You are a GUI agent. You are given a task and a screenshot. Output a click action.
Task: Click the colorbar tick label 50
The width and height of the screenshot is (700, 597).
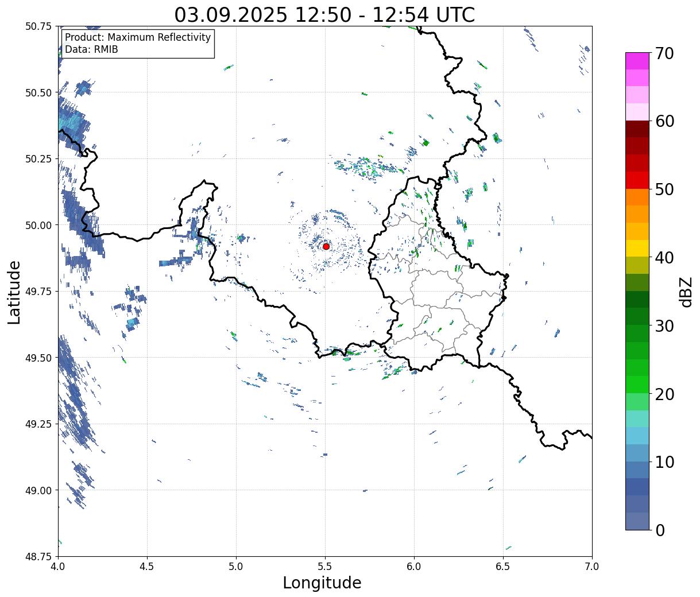(664, 189)
